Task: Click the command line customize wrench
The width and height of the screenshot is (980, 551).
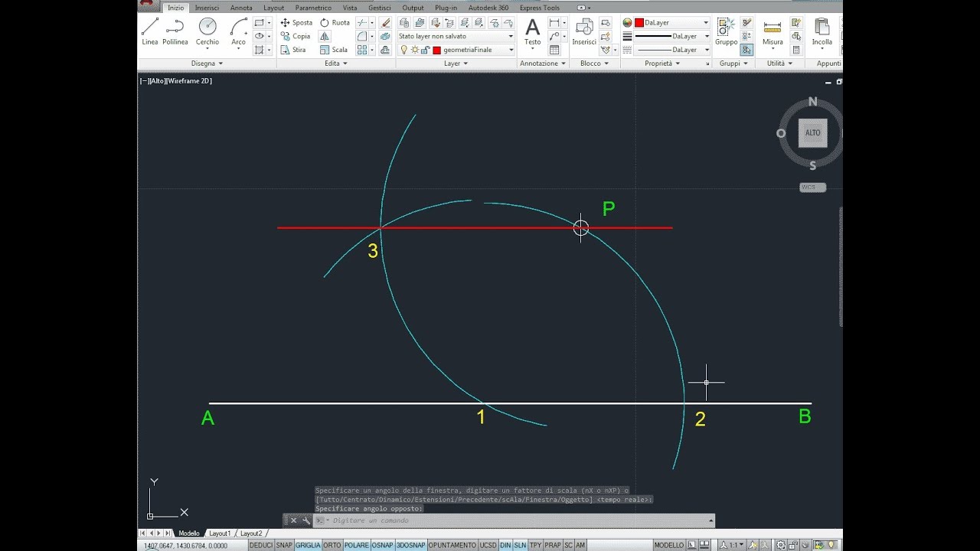Action: tap(305, 520)
